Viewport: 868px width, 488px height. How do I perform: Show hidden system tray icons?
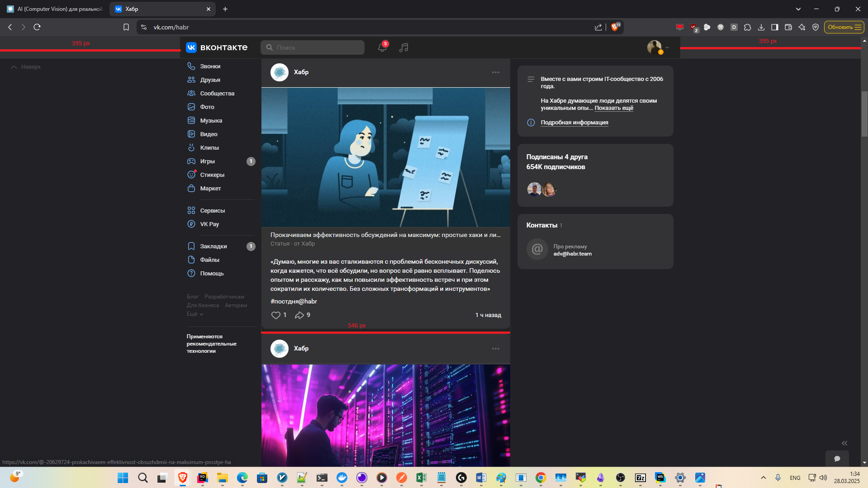(764, 478)
